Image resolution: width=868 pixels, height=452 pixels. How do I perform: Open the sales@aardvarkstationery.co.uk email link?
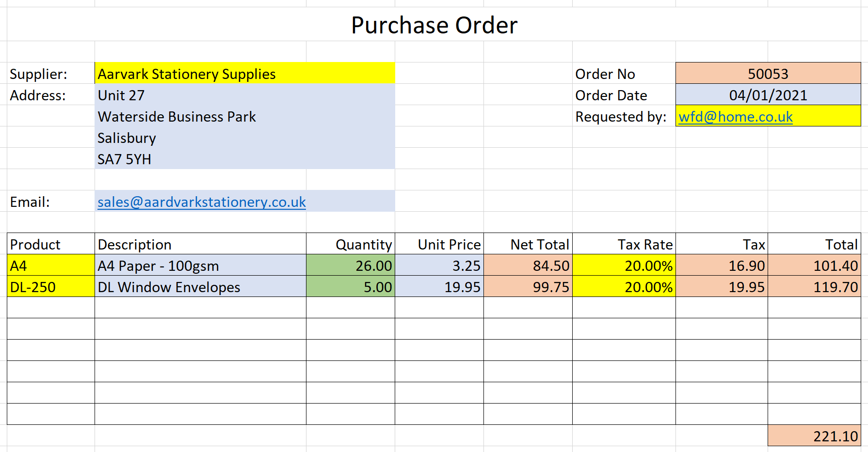tap(201, 202)
